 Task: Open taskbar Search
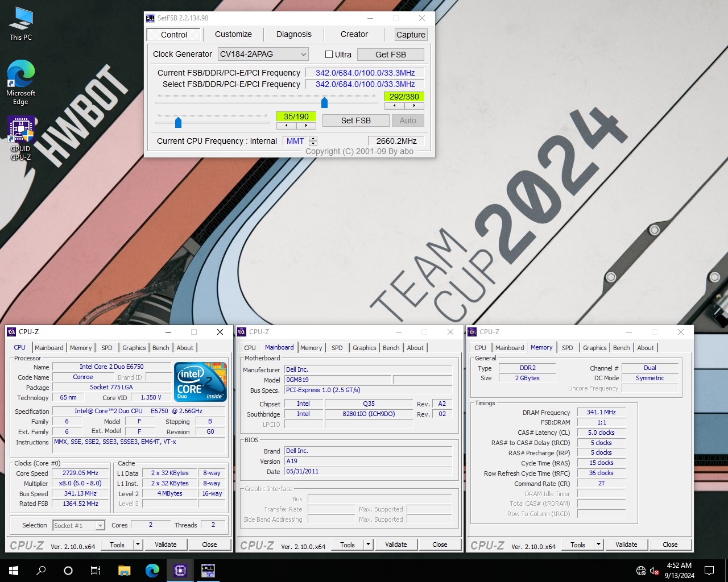[41, 570]
